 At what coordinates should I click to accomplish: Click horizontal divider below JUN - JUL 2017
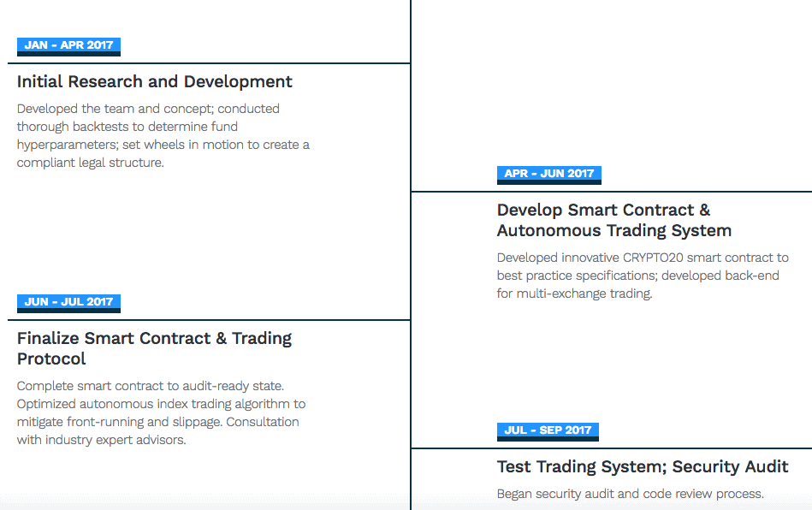pos(210,320)
